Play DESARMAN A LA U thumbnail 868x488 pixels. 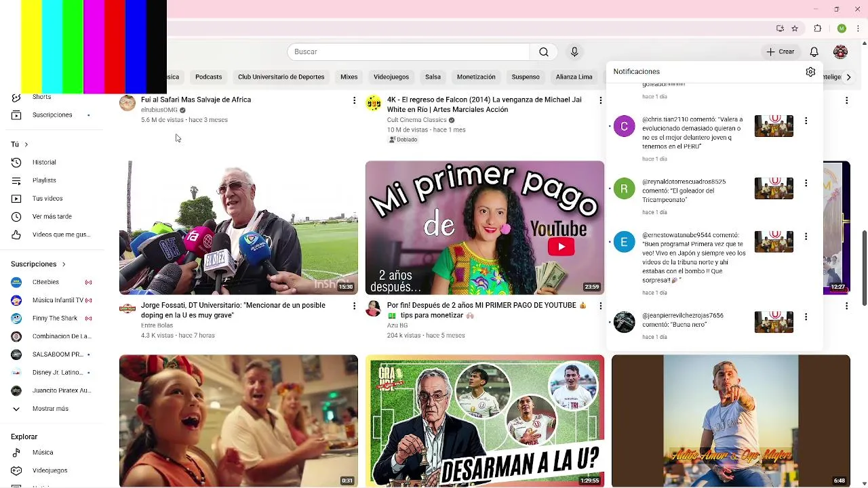pyautogui.click(x=485, y=421)
